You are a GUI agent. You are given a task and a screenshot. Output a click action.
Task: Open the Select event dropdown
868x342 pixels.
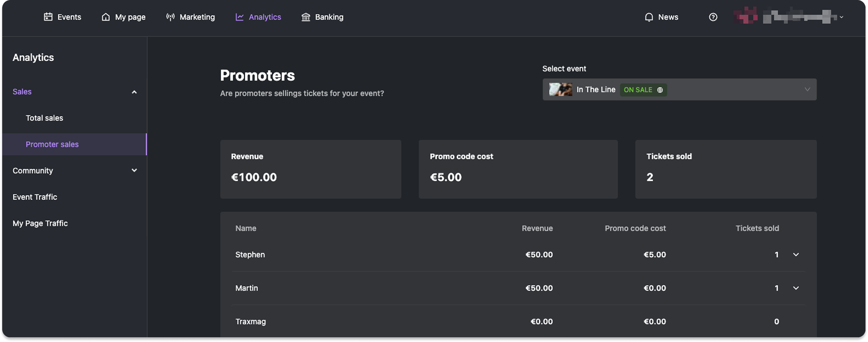click(679, 90)
